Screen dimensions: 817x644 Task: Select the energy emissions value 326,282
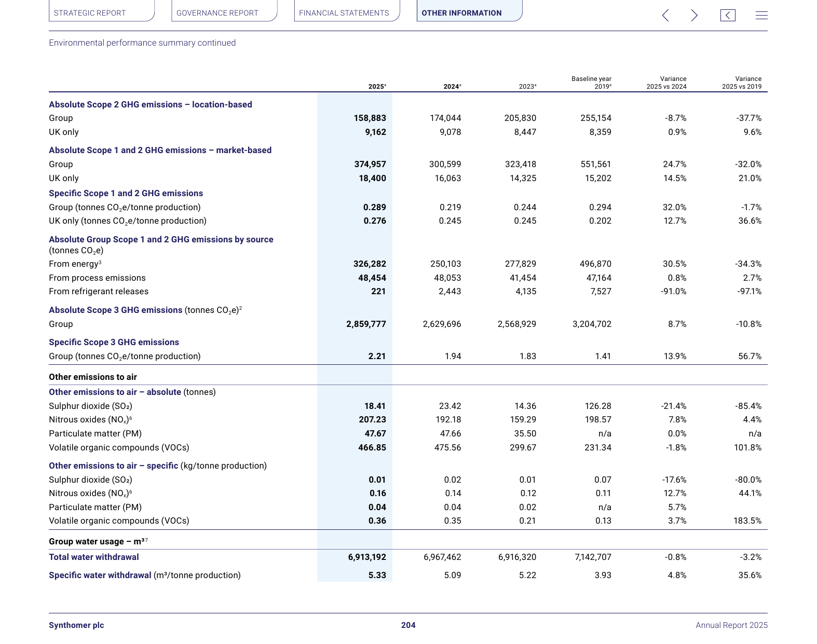tap(370, 264)
